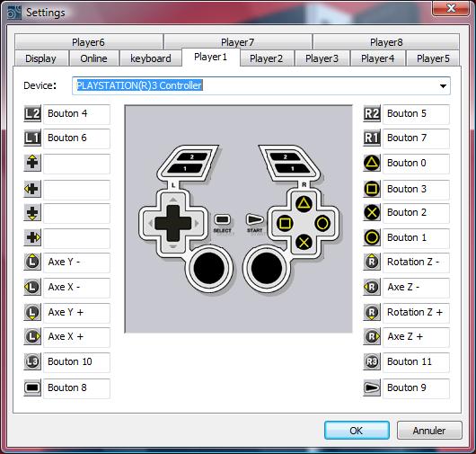Screen dimensions: 476x454
Task: Open the keyboard tab
Action: tap(151, 58)
